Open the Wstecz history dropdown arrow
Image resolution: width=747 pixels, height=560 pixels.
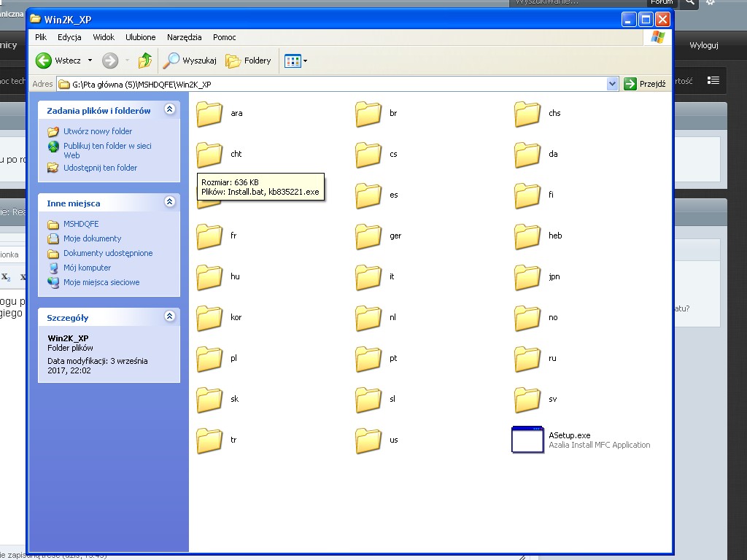tap(90, 61)
